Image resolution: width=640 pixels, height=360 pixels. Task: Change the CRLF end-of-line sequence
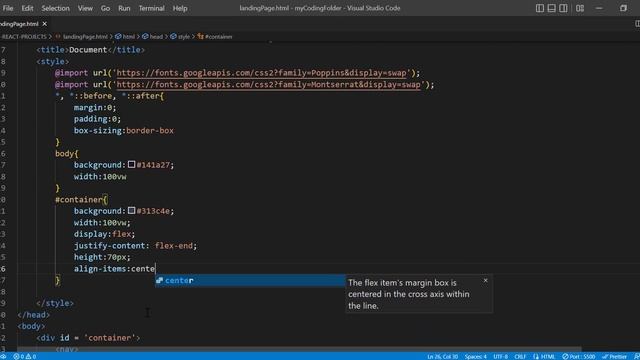520,356
